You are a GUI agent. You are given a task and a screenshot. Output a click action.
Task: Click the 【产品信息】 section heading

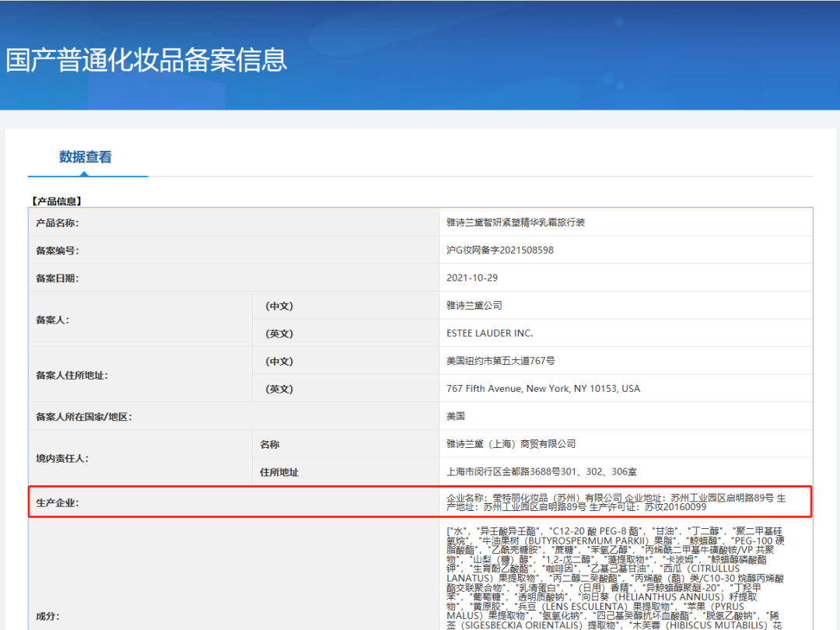pos(57,201)
